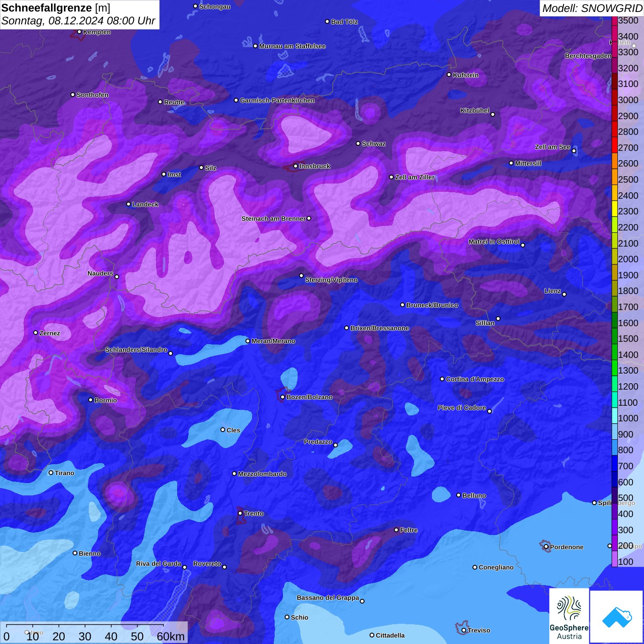Click the Landeck location dot
This screenshot has width=644, height=644.
(x=128, y=204)
